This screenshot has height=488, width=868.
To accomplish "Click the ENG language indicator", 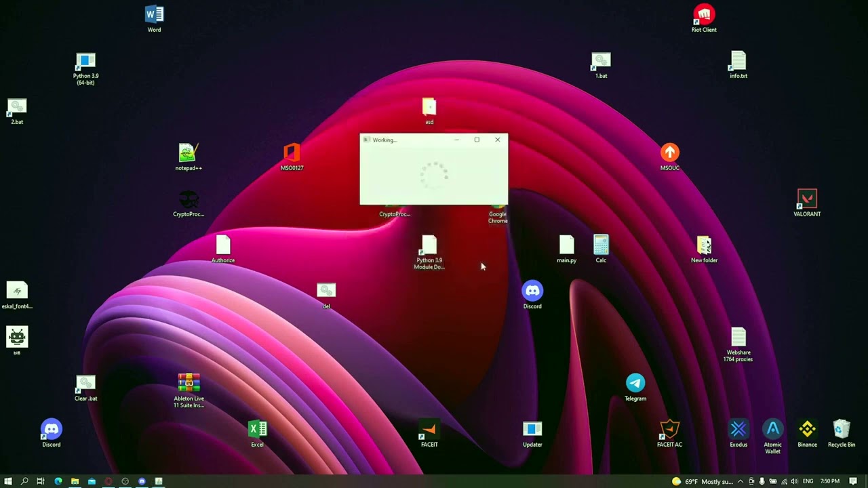I will tap(809, 481).
